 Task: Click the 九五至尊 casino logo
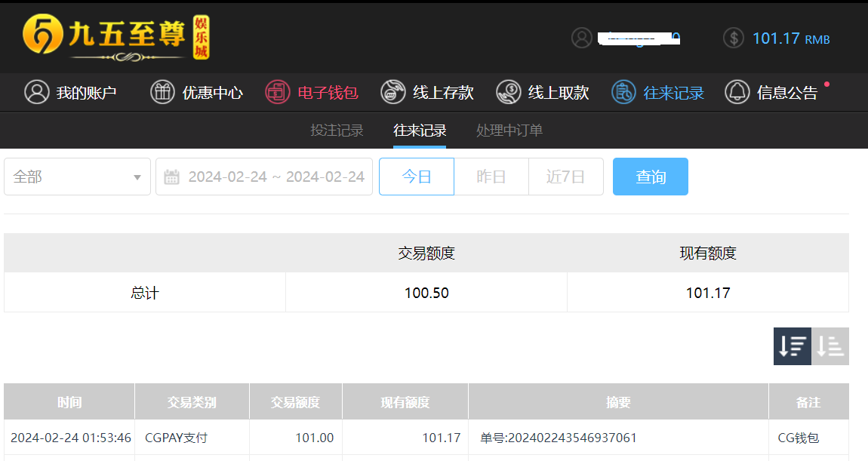115,37
